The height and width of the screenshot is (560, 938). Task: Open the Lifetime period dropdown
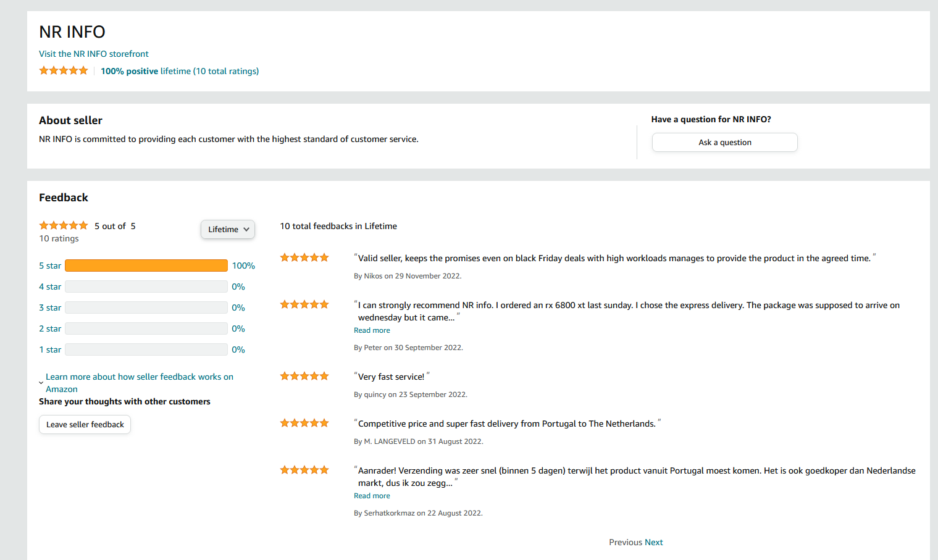point(228,229)
